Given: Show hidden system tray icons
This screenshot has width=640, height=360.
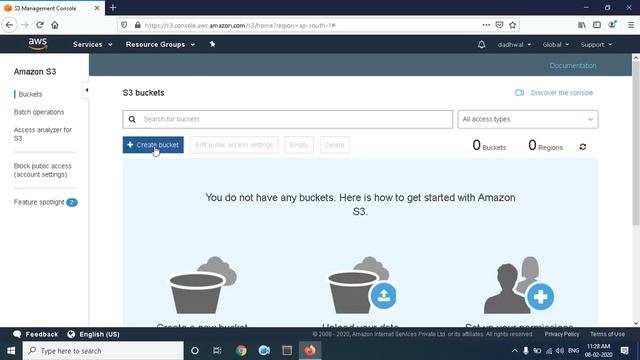Looking at the screenshot, I should point(514,351).
